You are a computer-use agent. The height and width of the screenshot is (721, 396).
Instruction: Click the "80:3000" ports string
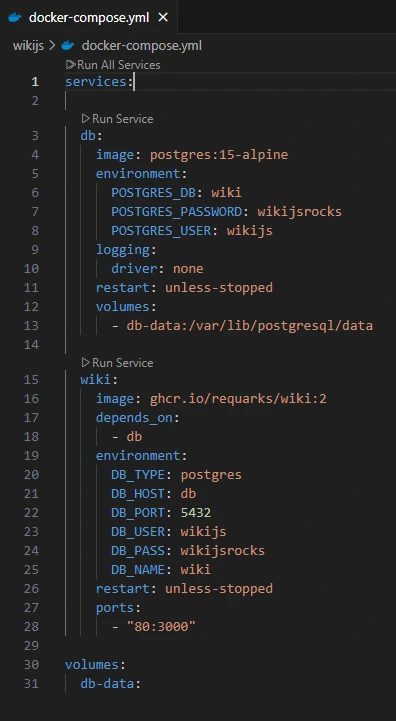tap(161, 626)
